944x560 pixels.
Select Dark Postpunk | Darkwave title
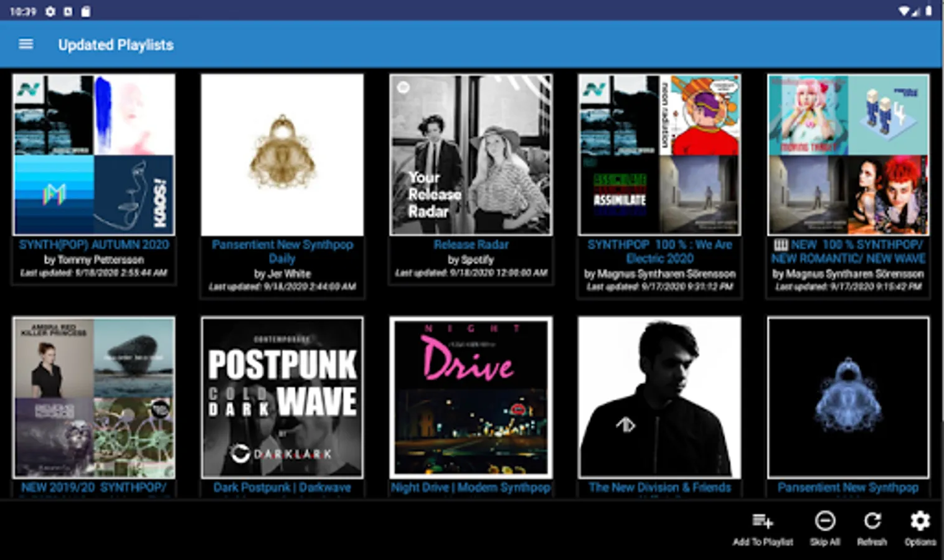(x=282, y=488)
